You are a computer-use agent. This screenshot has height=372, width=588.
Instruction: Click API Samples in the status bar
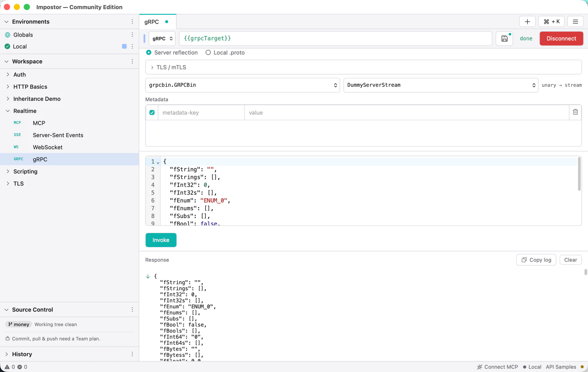coord(561,367)
